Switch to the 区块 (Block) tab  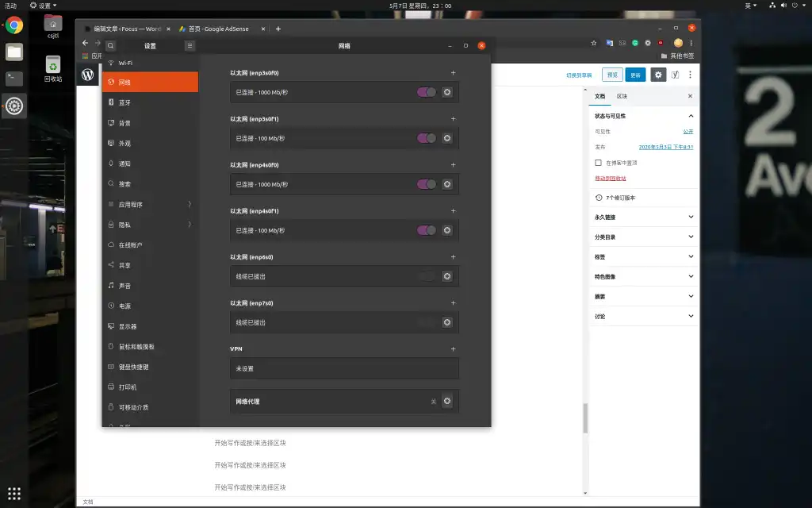pos(622,96)
